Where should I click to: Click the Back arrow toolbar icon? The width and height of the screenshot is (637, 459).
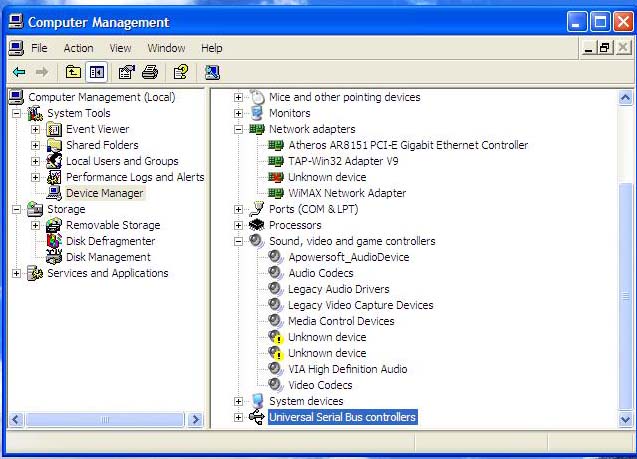pos(19,72)
